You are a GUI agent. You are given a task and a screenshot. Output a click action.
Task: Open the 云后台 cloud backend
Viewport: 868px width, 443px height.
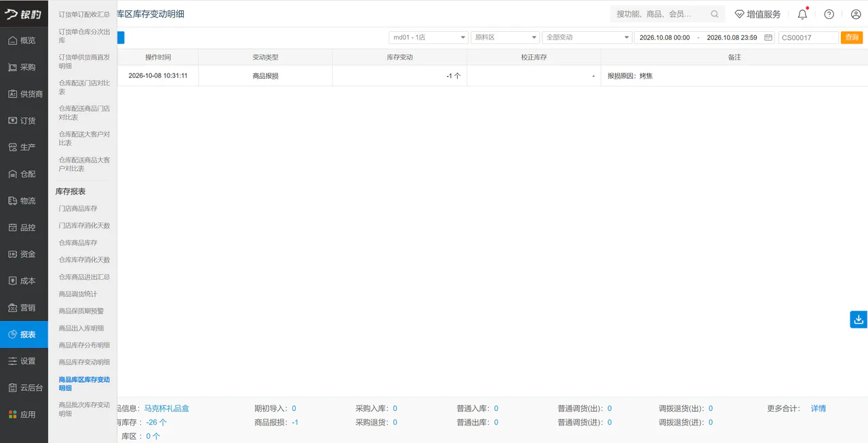coord(24,387)
